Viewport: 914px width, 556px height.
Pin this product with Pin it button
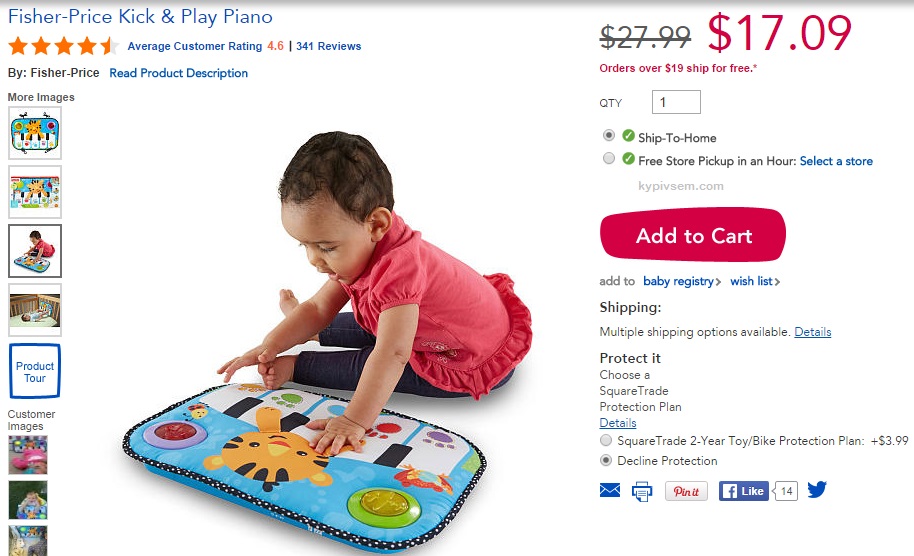click(x=686, y=491)
